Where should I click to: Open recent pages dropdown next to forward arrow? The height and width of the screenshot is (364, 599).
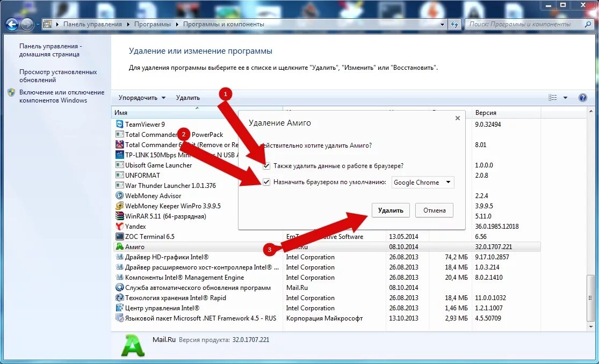[x=38, y=25]
